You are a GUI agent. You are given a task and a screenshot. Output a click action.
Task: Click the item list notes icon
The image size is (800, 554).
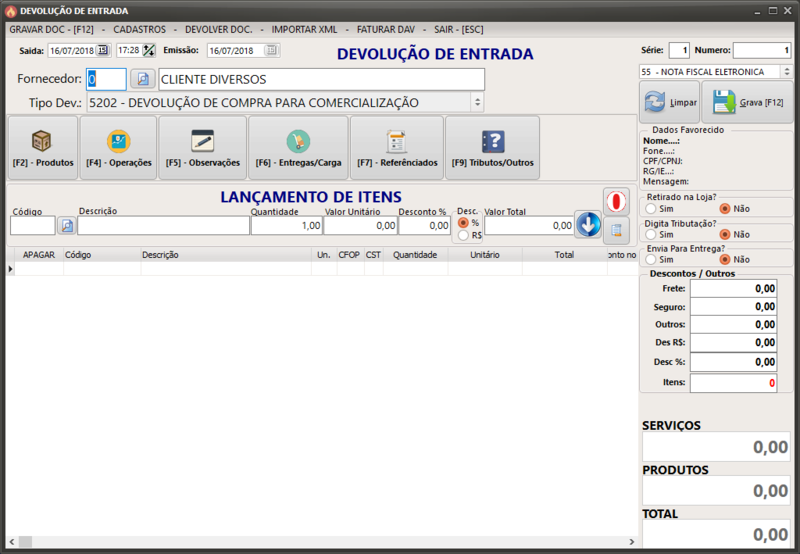tap(616, 231)
